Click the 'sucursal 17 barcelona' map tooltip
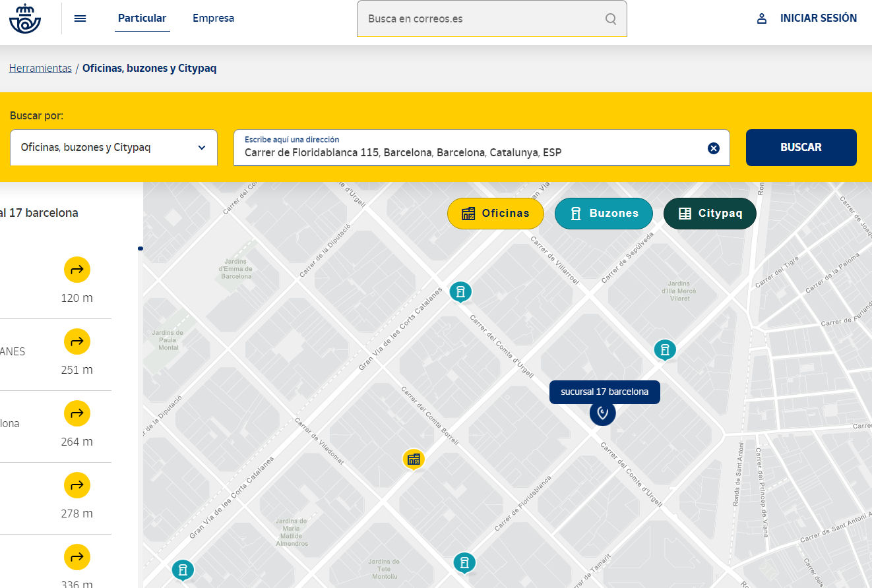The image size is (872, 588). [x=605, y=392]
